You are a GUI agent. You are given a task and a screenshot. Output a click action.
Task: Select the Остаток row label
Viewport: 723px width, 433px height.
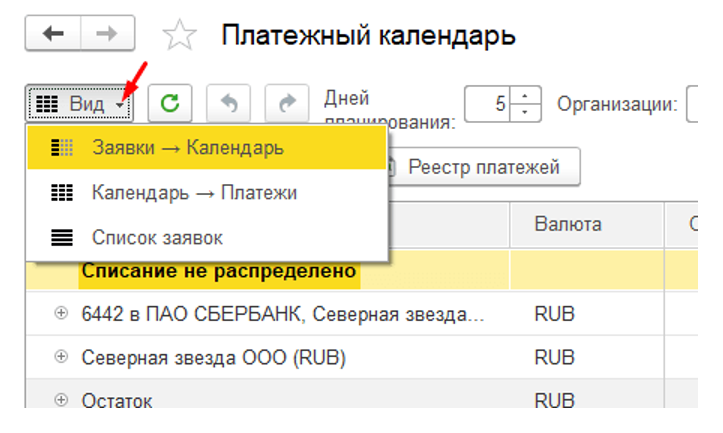click(117, 400)
